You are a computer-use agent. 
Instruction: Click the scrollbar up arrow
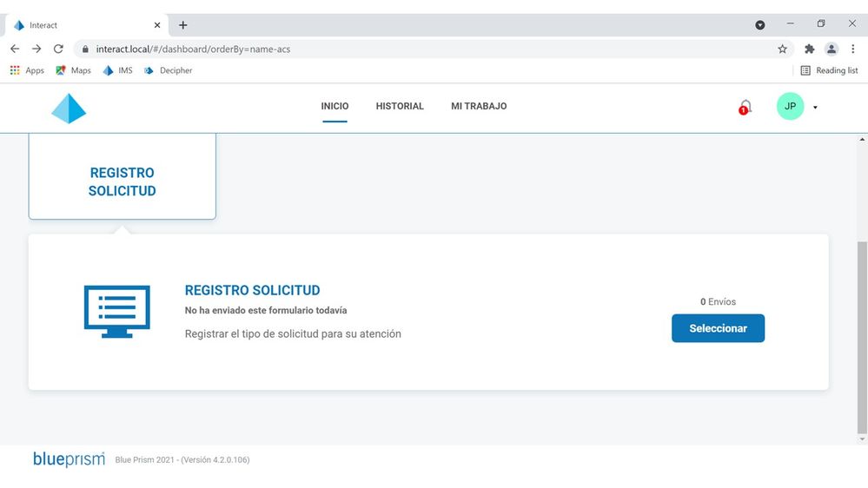tap(862, 140)
